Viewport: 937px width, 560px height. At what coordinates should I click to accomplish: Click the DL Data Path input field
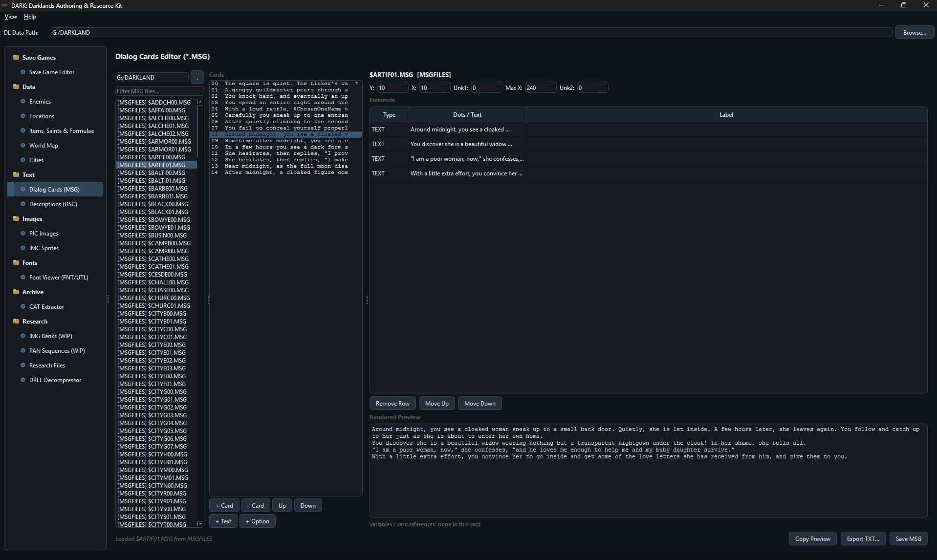click(471, 33)
